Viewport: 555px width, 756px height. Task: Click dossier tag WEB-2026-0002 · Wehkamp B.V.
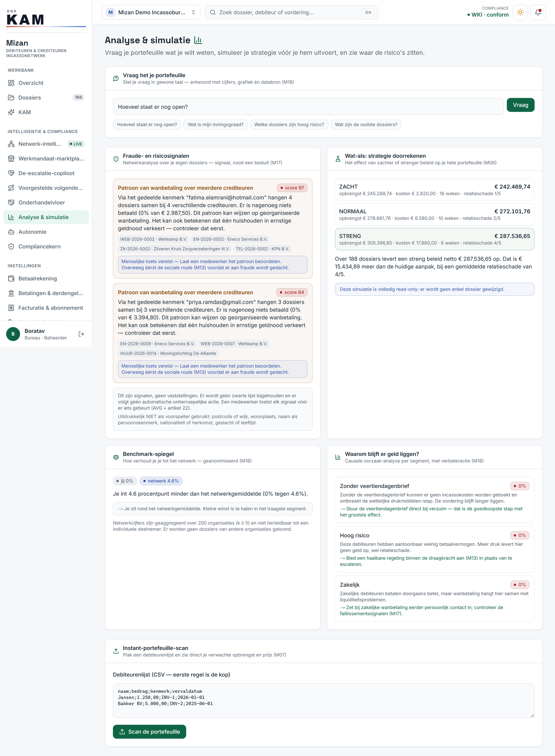coord(153,240)
